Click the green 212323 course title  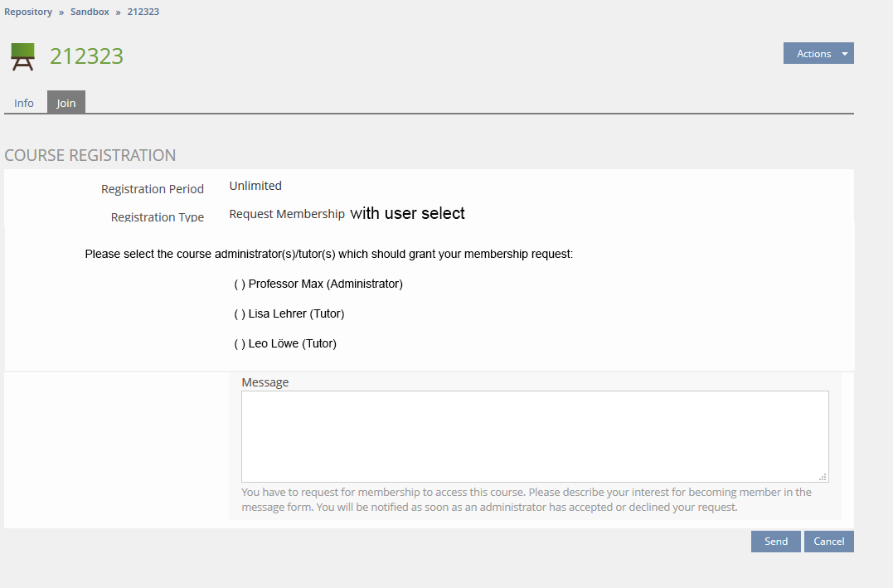[x=86, y=56]
